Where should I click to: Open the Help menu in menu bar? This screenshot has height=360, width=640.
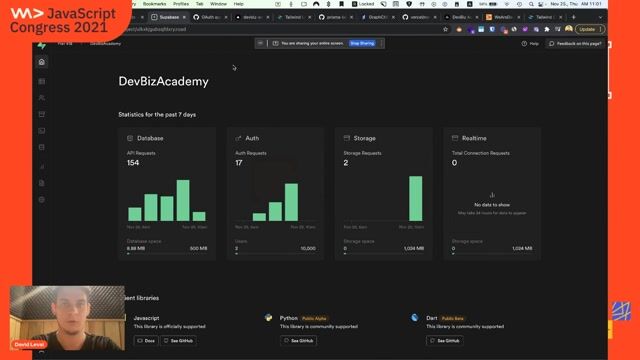click(x=239, y=4)
